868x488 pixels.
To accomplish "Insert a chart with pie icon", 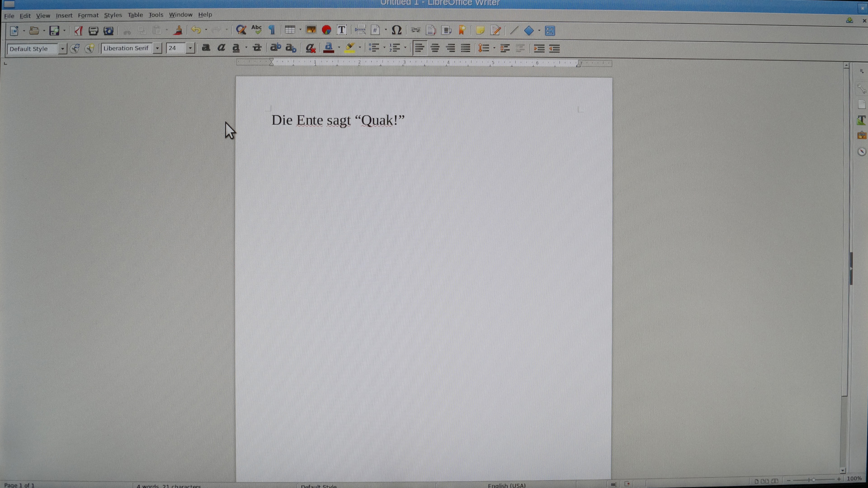I will [x=326, y=30].
